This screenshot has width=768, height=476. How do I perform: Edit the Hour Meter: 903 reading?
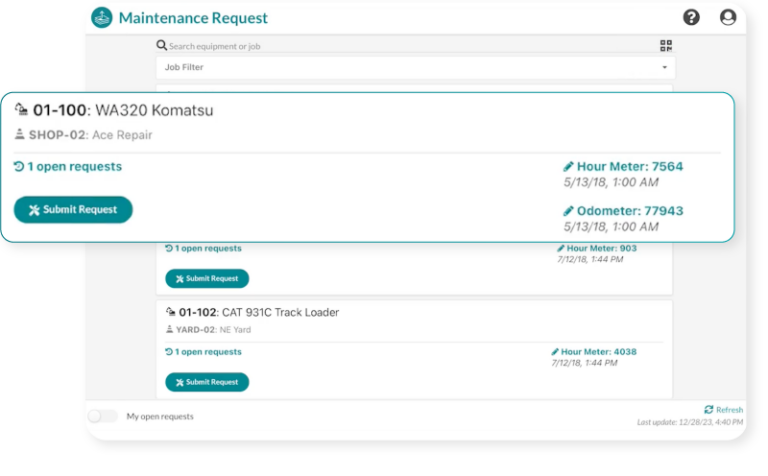(596, 248)
